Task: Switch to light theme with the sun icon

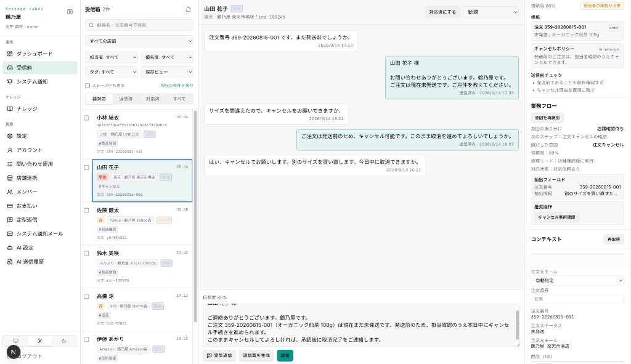Action: click(39, 341)
